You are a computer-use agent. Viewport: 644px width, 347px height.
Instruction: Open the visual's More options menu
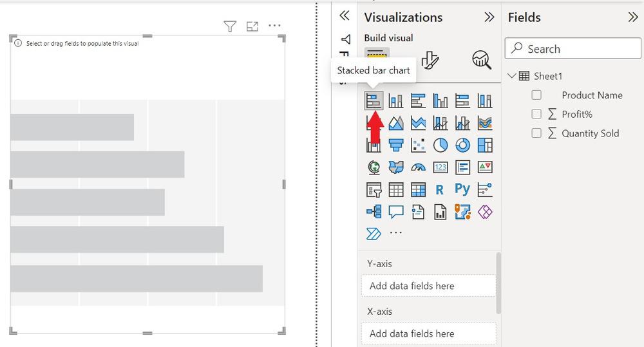coord(275,26)
